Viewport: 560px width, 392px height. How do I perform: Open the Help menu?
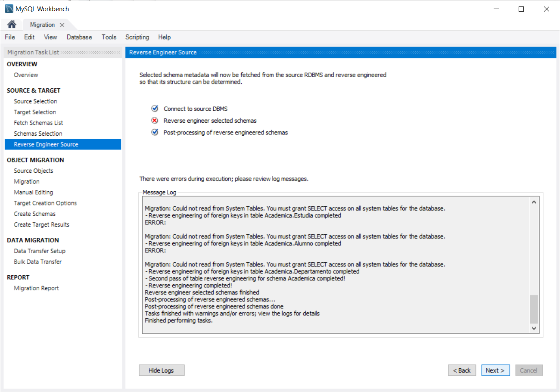pyautogui.click(x=164, y=37)
